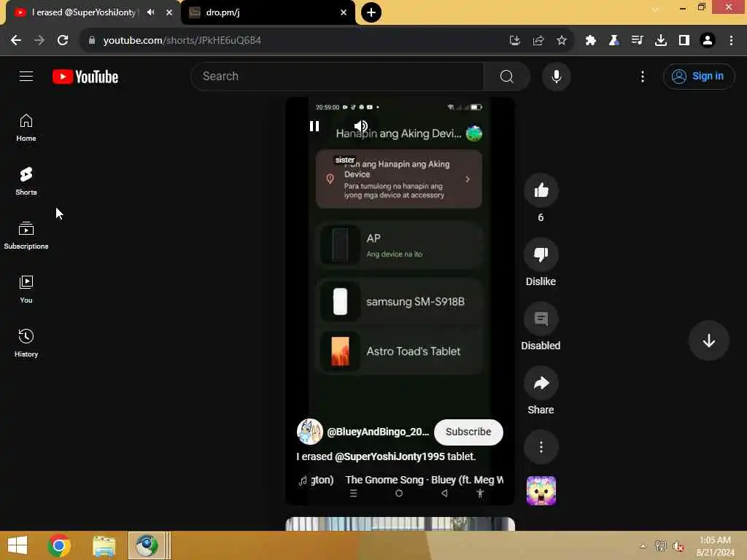The image size is (747, 560).
Task: Open the Chrome profile avatar
Action: [x=708, y=40]
